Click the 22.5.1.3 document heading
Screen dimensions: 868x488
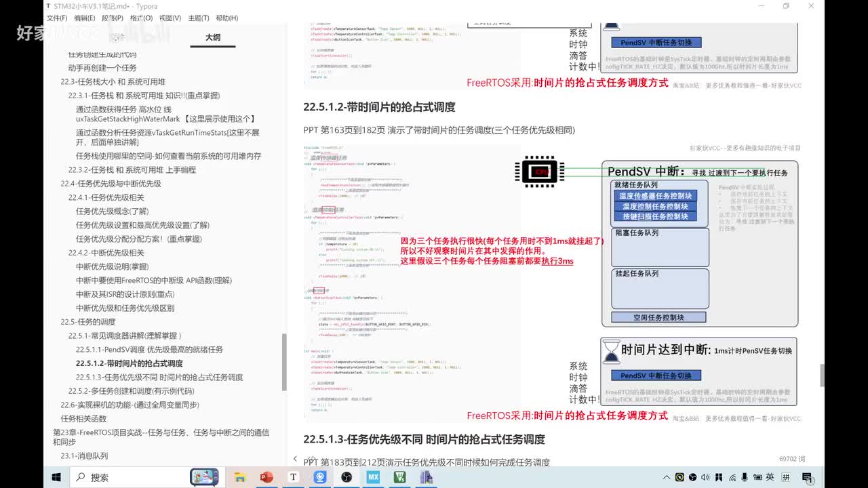[424, 439]
